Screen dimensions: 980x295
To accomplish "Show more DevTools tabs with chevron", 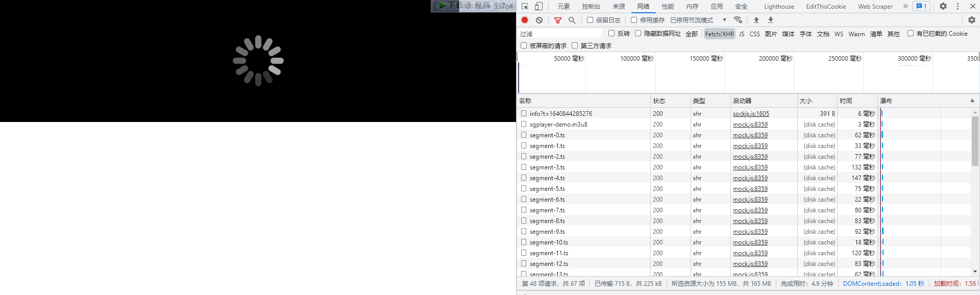I will pyautogui.click(x=905, y=6).
